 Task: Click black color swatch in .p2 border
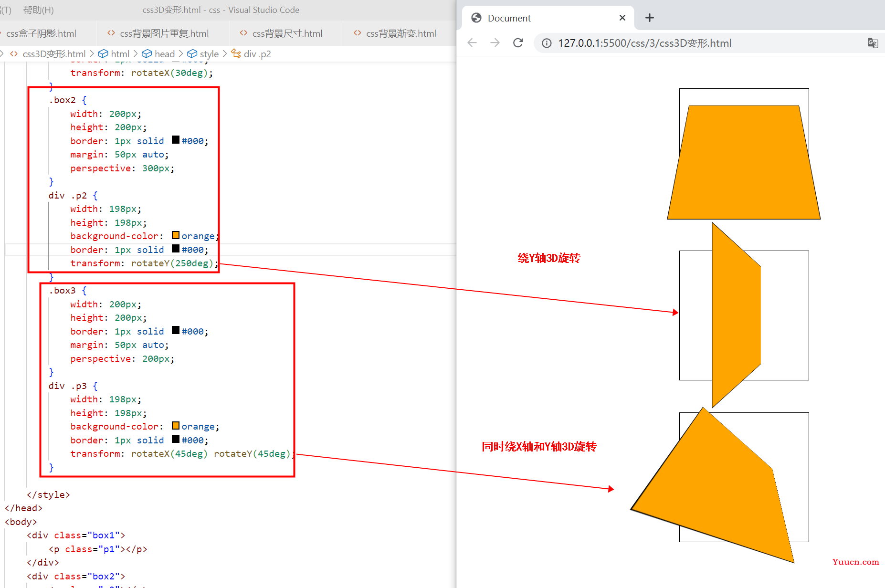[176, 249]
